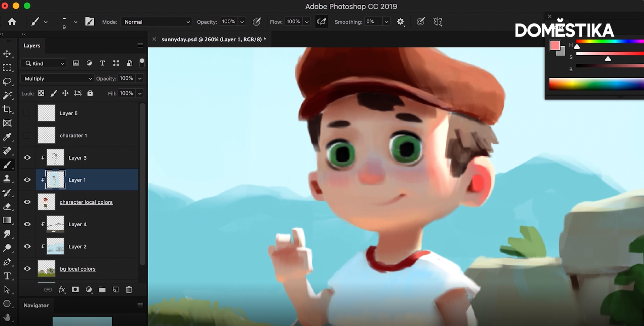Show hidden Layer 5
The image size is (644, 326).
pos(27,113)
